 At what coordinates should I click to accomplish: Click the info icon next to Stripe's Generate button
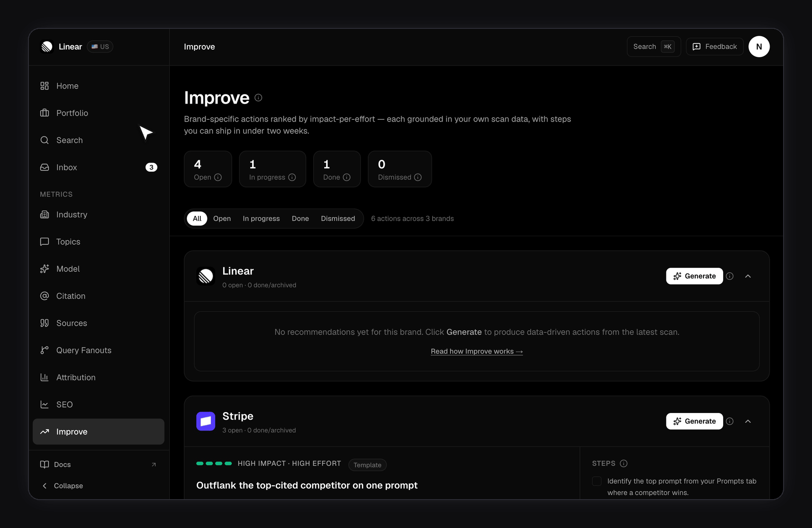(730, 421)
